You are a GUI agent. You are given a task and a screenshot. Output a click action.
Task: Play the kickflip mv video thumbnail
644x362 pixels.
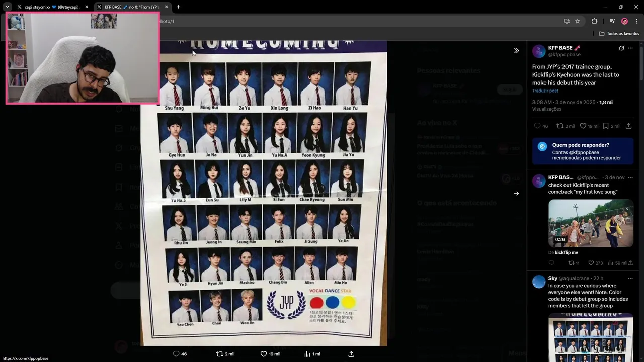pos(591,223)
